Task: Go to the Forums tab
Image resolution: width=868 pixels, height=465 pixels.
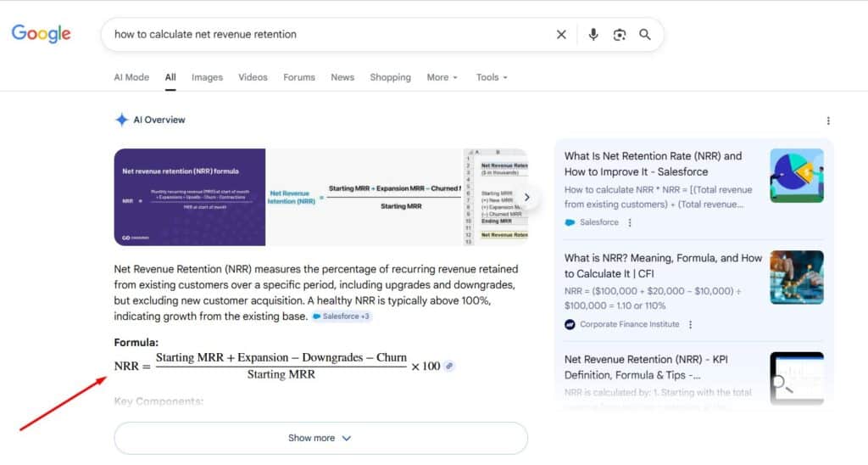Action: (x=299, y=77)
